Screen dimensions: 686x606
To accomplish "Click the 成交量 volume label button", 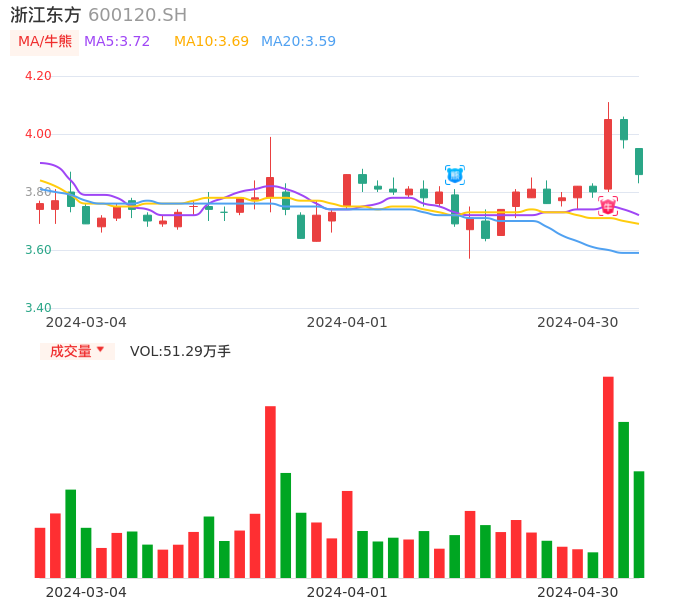I will click(x=70, y=351).
